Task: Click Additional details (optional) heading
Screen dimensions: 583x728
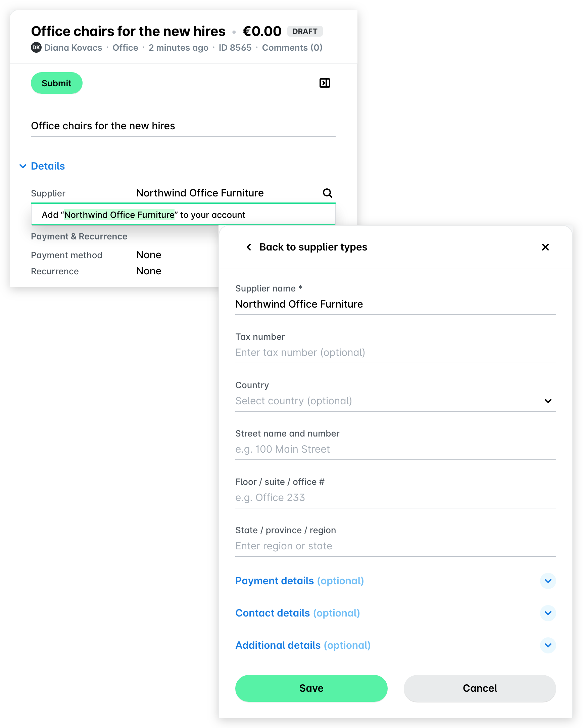Action: point(303,645)
